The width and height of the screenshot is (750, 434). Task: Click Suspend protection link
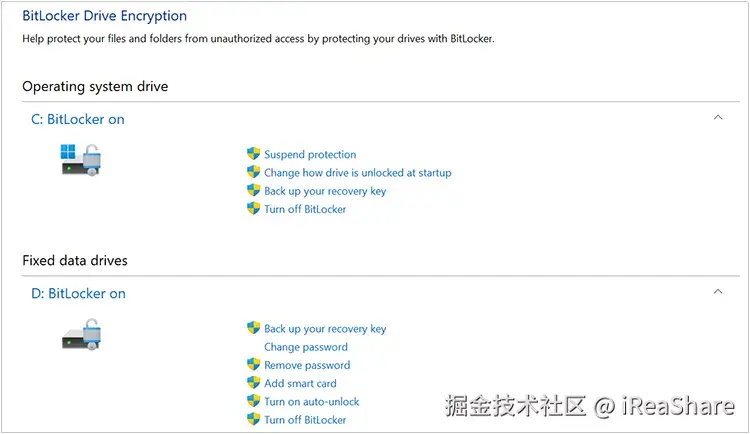click(x=310, y=155)
